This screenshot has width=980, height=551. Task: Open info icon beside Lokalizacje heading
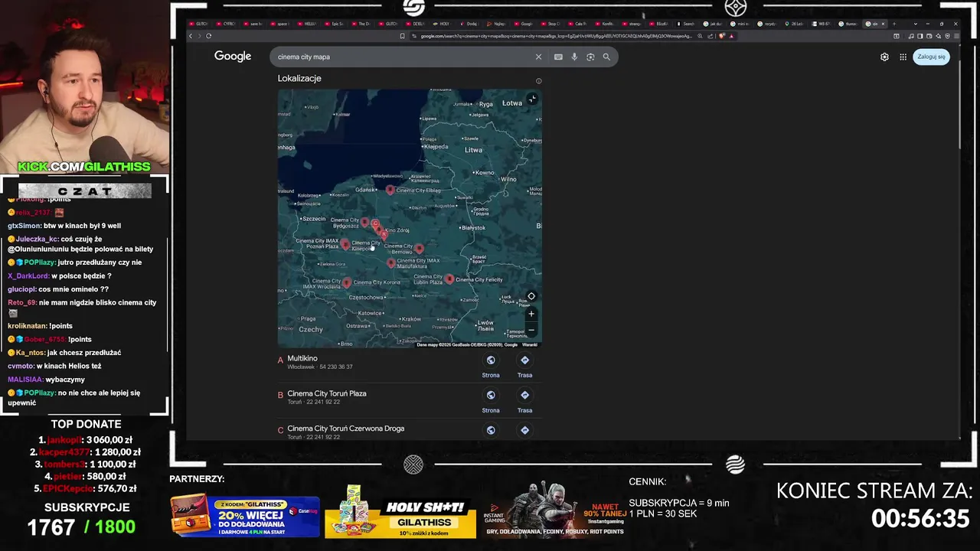[538, 81]
